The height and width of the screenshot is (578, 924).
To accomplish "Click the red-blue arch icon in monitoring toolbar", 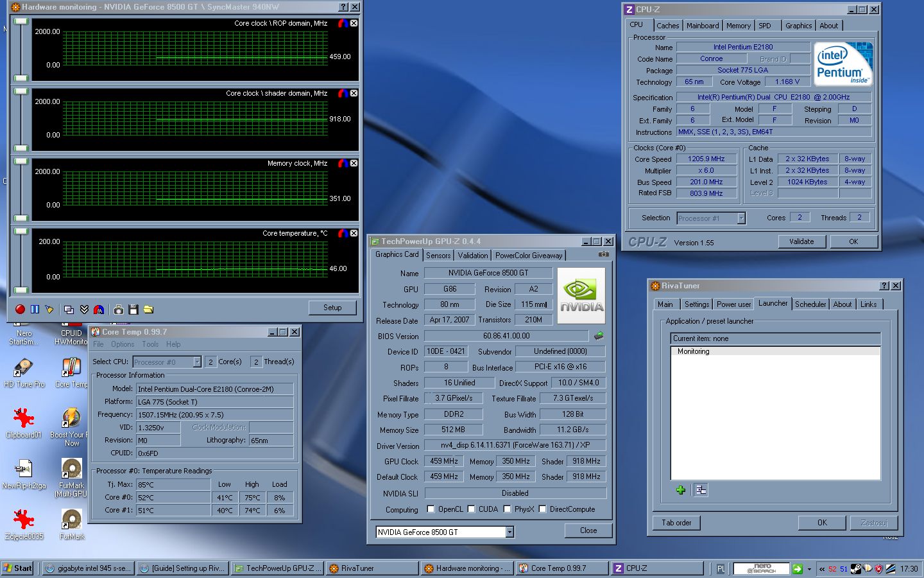I will (x=99, y=310).
